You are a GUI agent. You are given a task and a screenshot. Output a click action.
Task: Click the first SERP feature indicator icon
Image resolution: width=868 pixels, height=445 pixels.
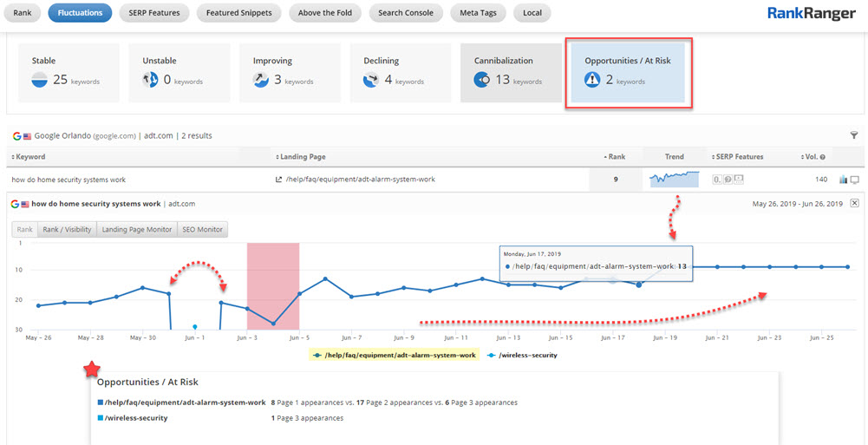pyautogui.click(x=717, y=180)
